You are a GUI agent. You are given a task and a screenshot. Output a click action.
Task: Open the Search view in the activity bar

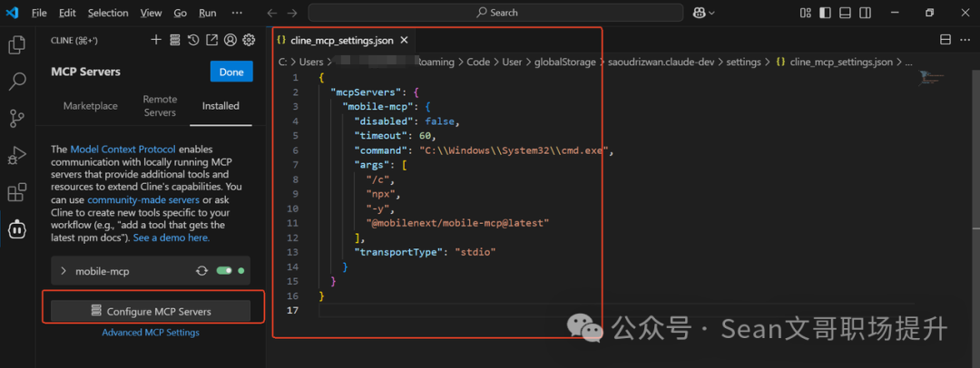pyautogui.click(x=17, y=81)
